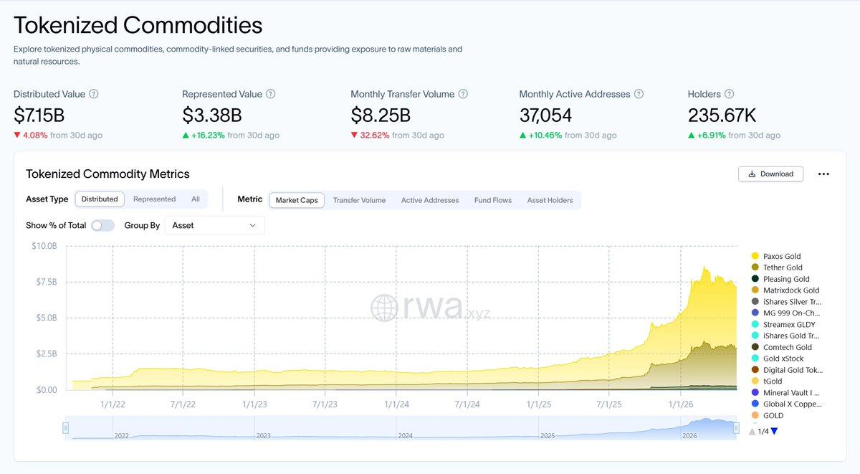
Task: Select the Represented asset type
Action: coord(154,199)
